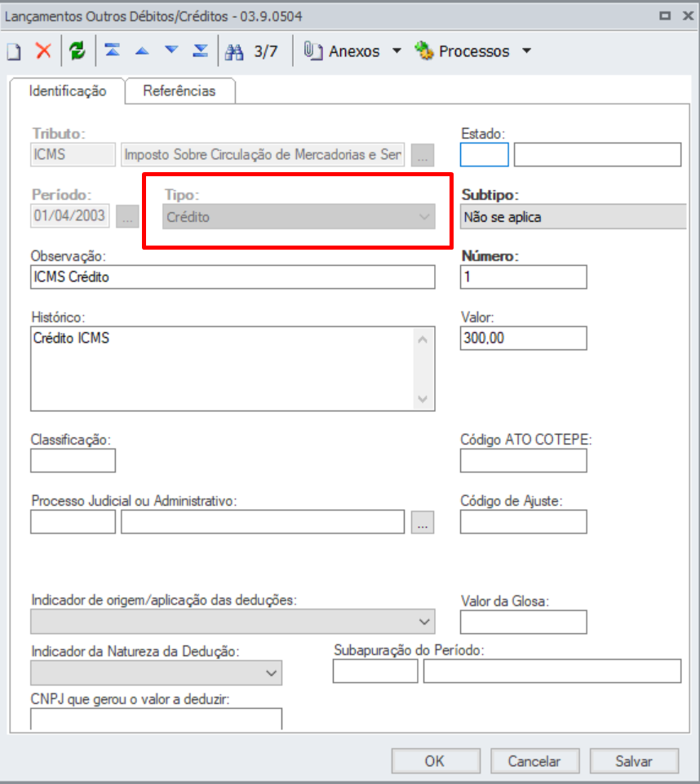The height and width of the screenshot is (784, 700).
Task: Create a new record with blank page icon
Action: tap(14, 51)
